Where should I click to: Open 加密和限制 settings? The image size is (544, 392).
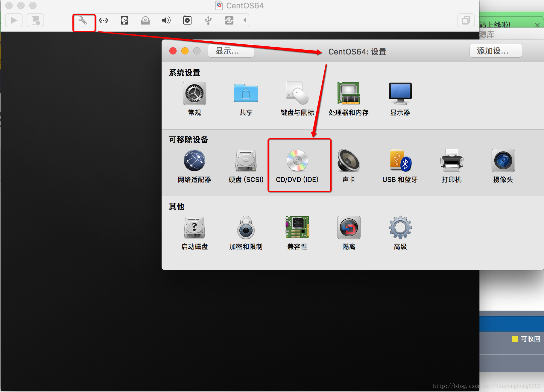click(x=246, y=233)
